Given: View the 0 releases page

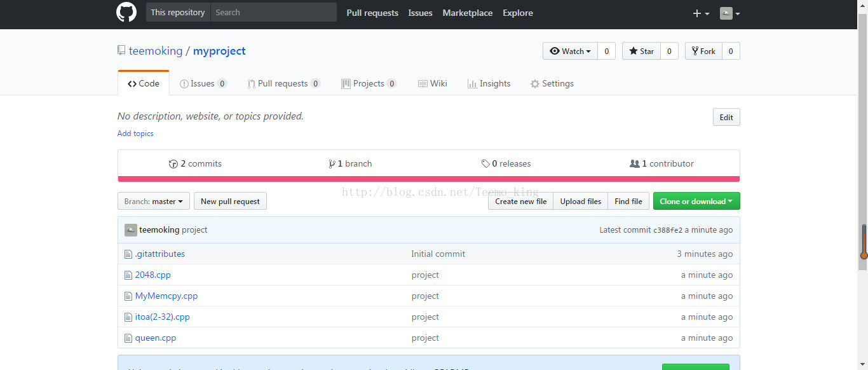Looking at the screenshot, I should tap(506, 163).
